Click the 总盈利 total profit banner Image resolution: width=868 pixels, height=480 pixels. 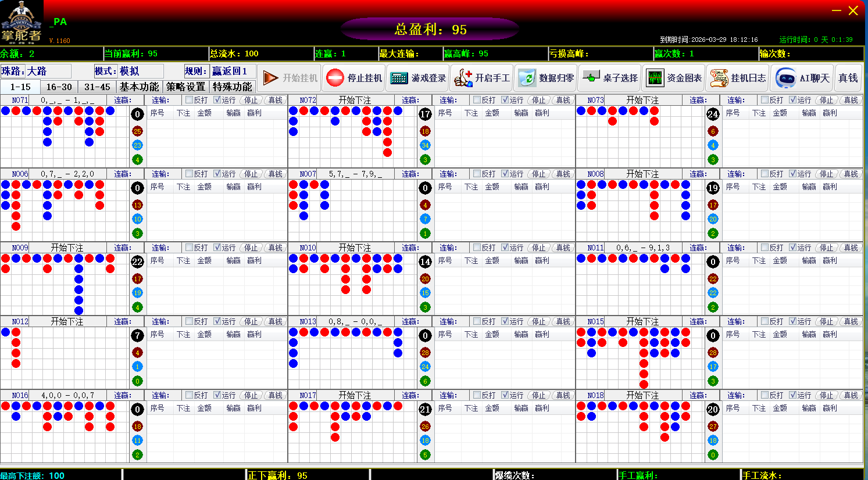(430, 29)
